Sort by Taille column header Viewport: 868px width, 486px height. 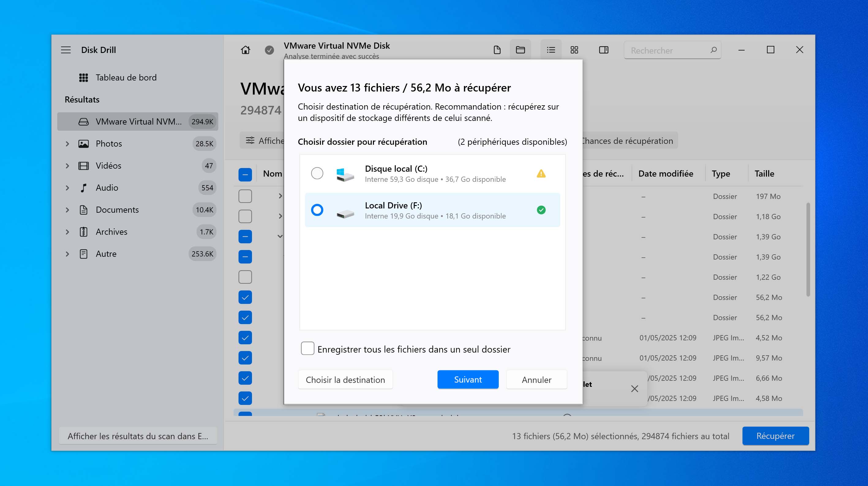click(764, 174)
